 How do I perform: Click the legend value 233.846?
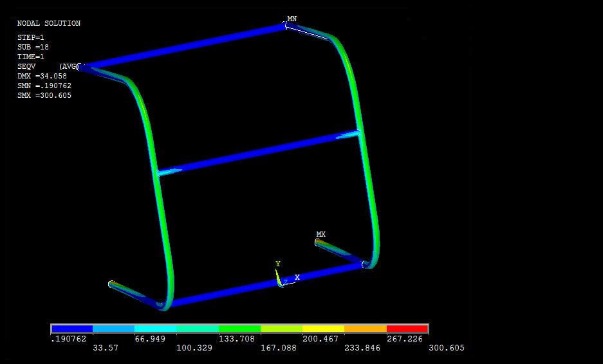[362, 348]
